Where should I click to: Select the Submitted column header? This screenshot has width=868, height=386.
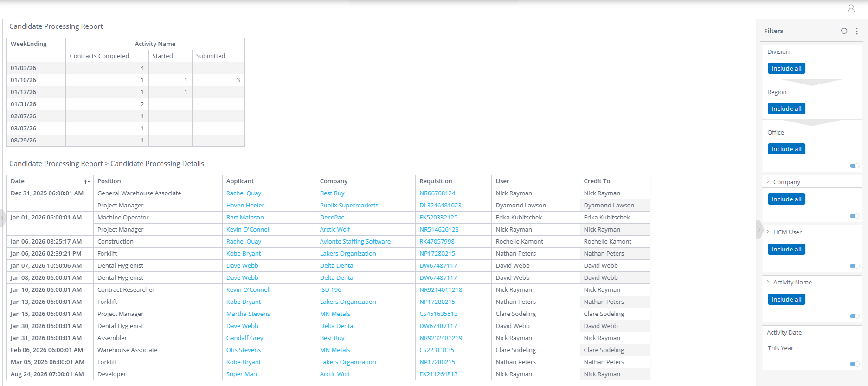tap(218, 56)
